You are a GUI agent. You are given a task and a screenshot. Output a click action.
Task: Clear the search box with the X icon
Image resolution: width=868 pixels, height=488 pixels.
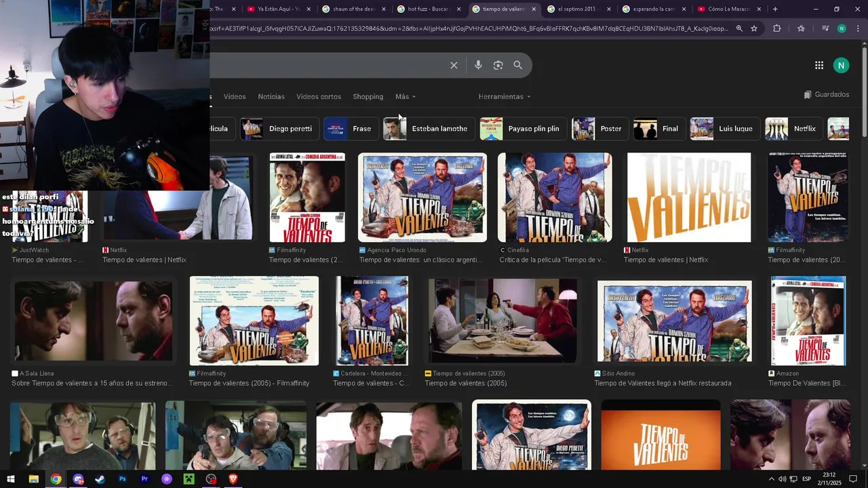[454, 65]
